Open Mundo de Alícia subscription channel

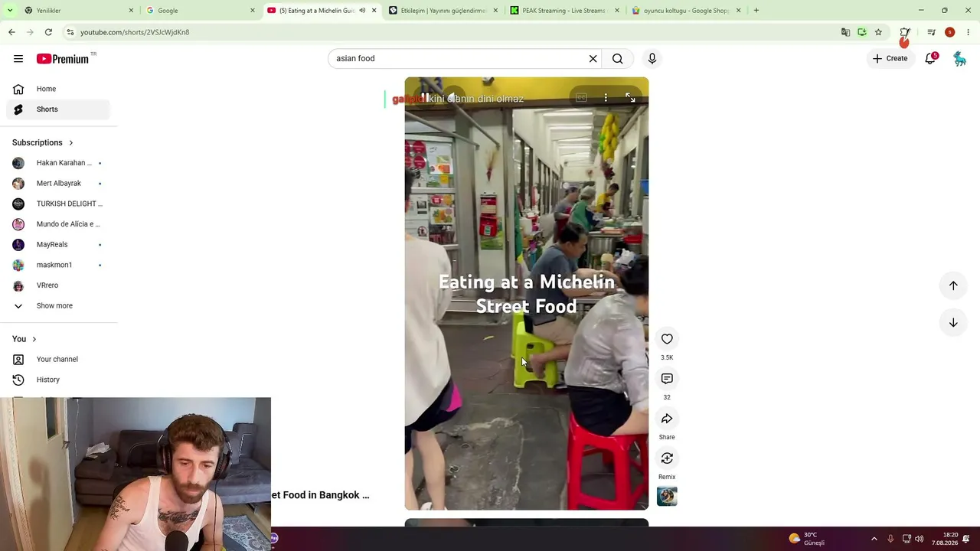58,224
